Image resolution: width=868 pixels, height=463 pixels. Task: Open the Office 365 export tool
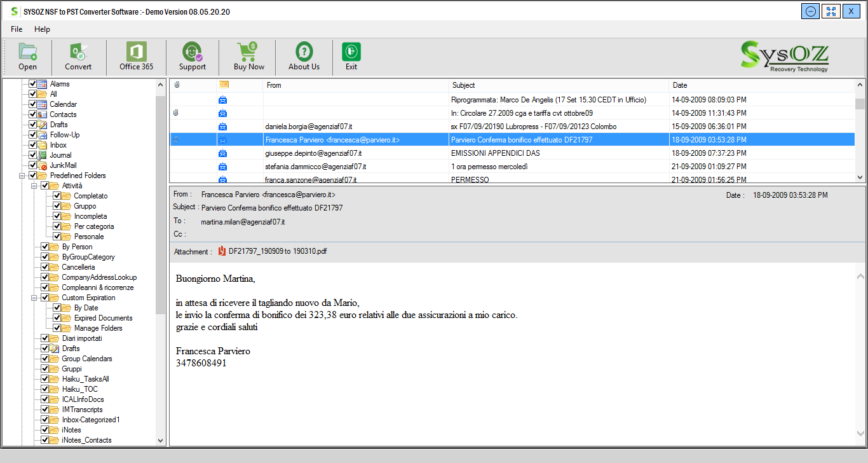(136, 52)
